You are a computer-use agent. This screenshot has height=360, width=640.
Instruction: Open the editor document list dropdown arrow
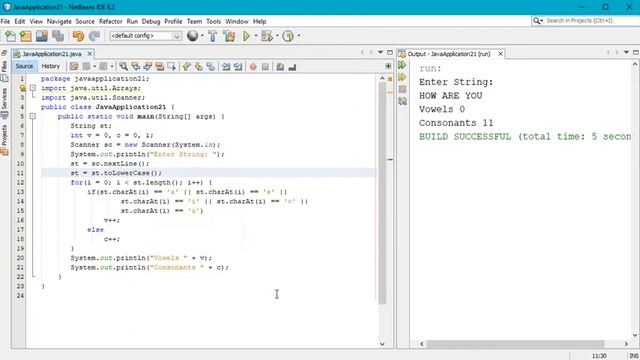[x=380, y=53]
